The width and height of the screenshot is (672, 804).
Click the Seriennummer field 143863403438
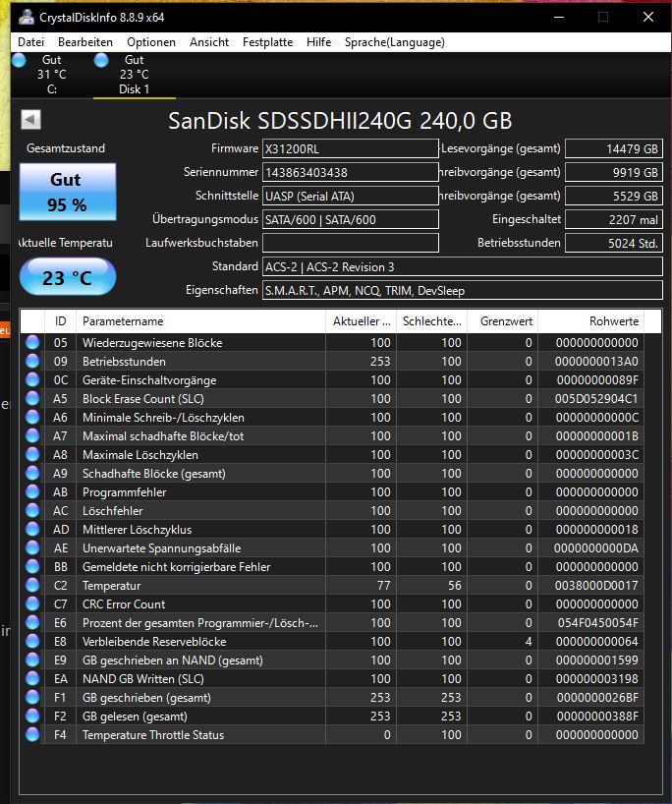351,172
